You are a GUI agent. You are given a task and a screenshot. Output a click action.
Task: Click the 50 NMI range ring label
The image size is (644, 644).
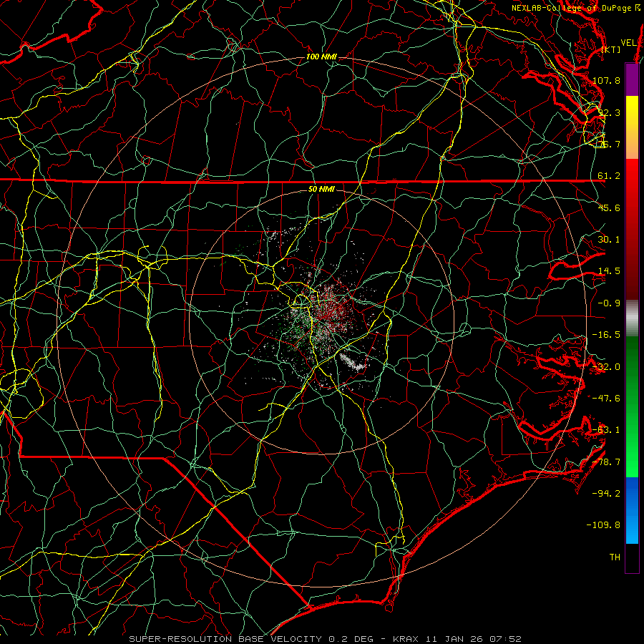point(321,190)
